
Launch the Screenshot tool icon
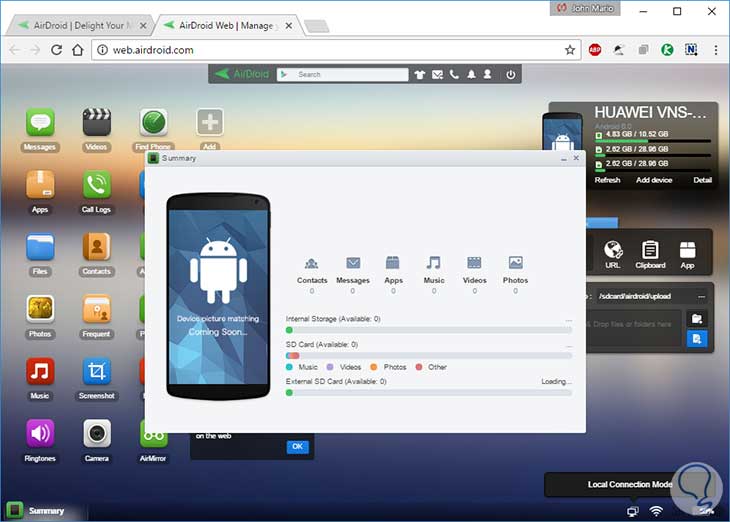click(96, 372)
